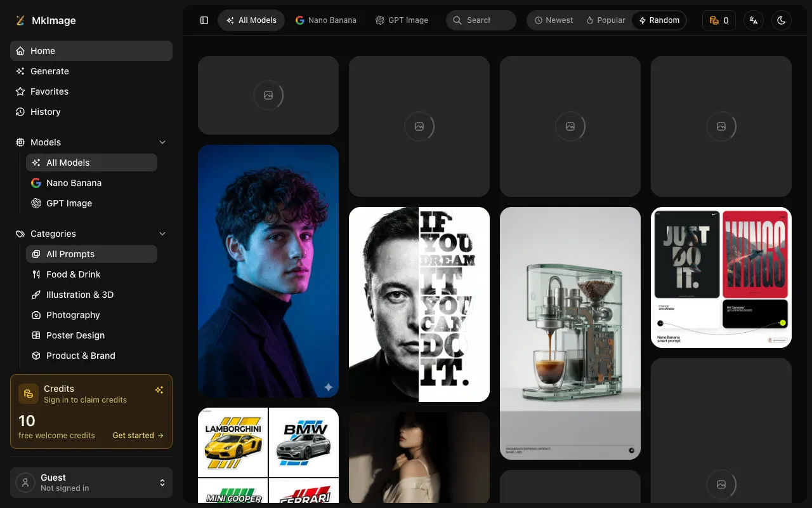Open the credits coin counter
The image size is (812, 508).
719,20
